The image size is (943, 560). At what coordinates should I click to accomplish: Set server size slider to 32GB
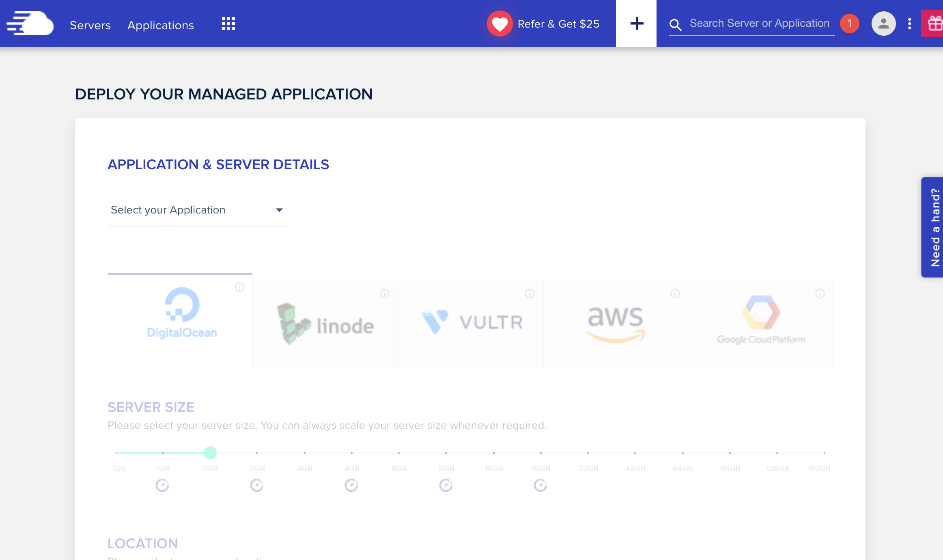588,452
